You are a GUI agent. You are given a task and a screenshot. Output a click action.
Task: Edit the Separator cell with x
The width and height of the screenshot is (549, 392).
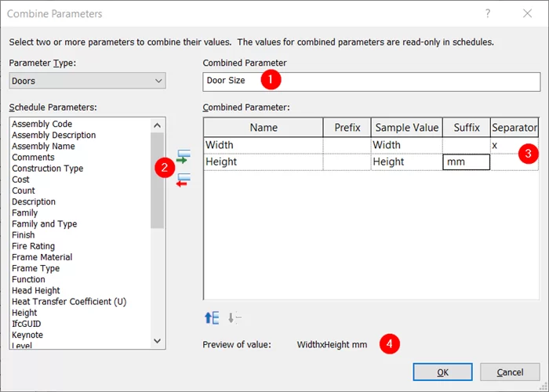tap(514, 145)
